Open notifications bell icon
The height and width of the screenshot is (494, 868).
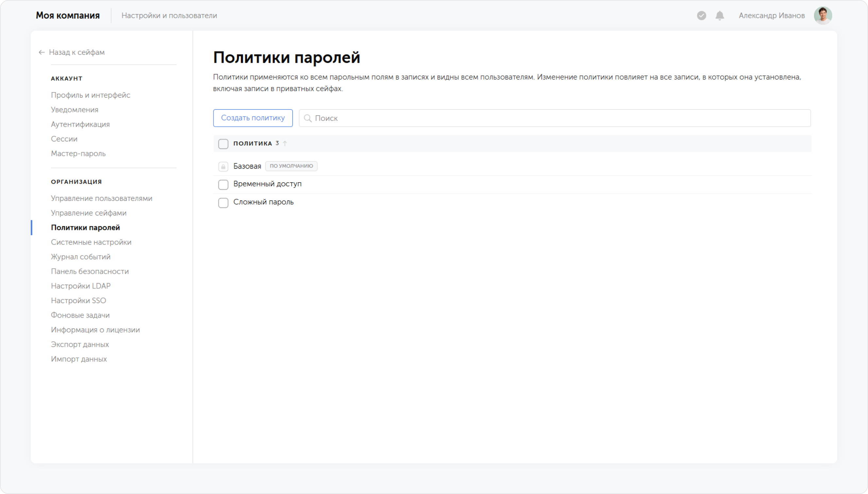point(720,16)
